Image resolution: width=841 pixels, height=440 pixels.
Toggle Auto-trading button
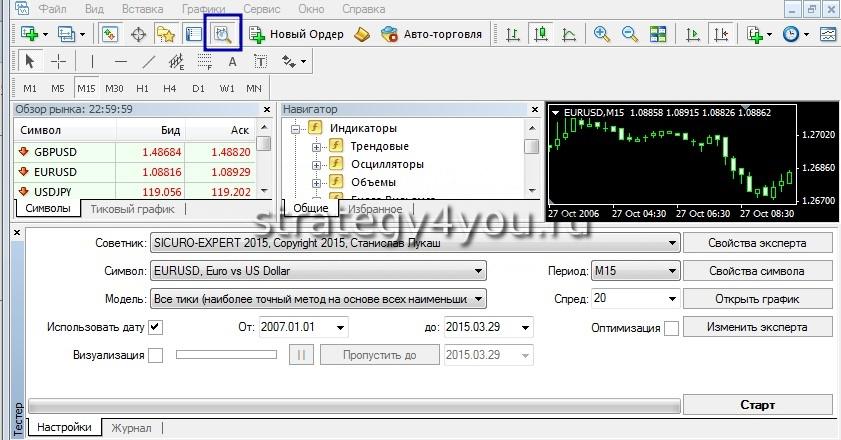pyautogui.click(x=431, y=34)
